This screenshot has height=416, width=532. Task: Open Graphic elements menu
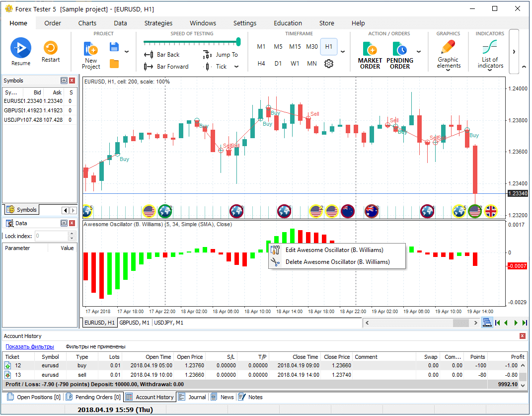[x=449, y=55]
